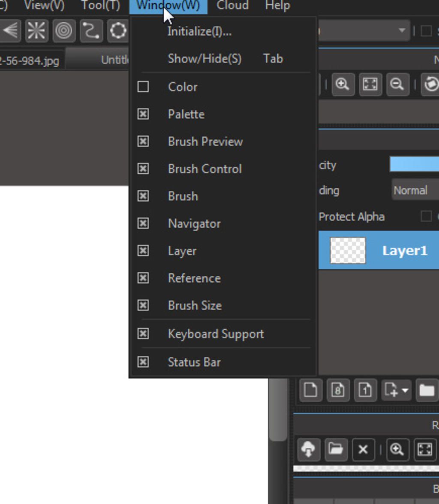Toggle checkbox next to top combo box
Image resolution: width=439 pixels, height=504 pixels.
point(426,31)
